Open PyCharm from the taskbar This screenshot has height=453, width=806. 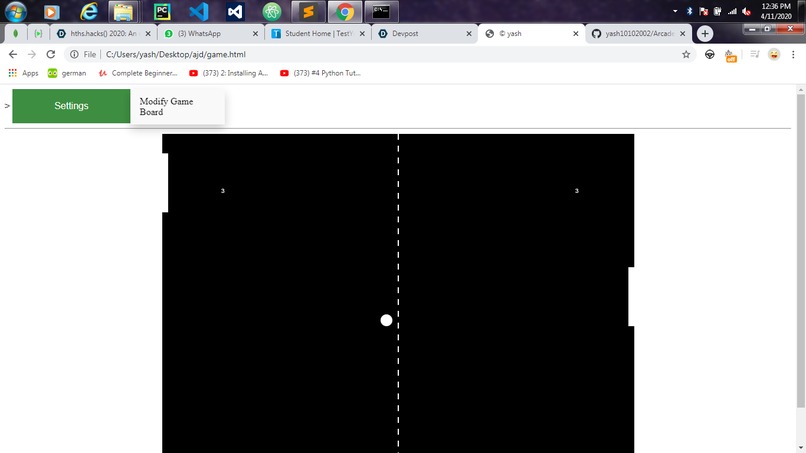click(x=162, y=11)
